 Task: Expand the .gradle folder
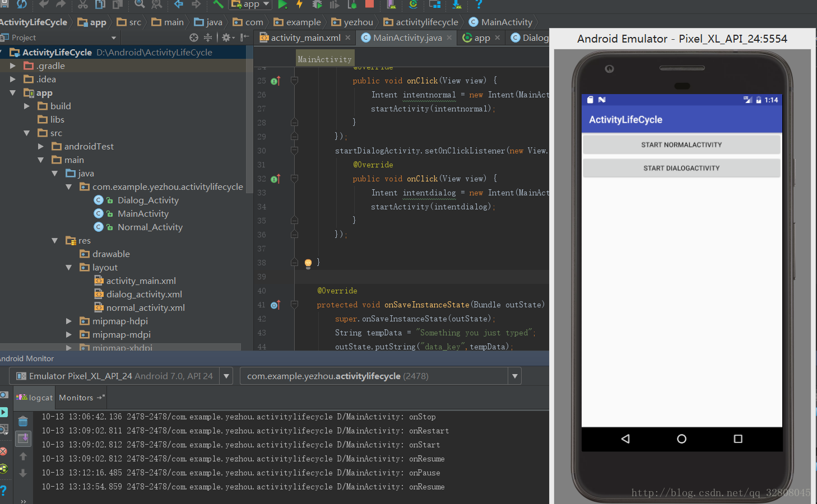point(12,66)
